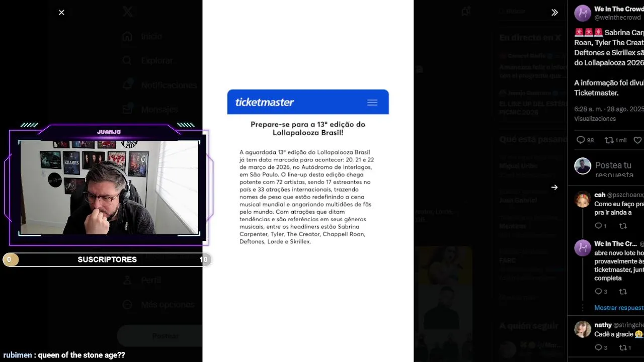Click the reply icon showing 98
This screenshot has height=362, width=644.
(x=585, y=140)
